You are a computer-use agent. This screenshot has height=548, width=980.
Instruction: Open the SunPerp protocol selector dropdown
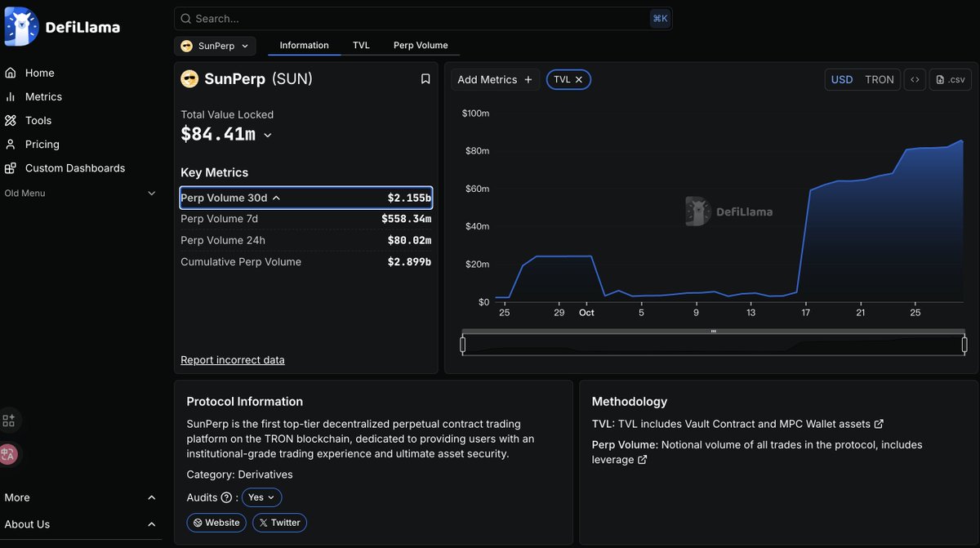pos(215,46)
